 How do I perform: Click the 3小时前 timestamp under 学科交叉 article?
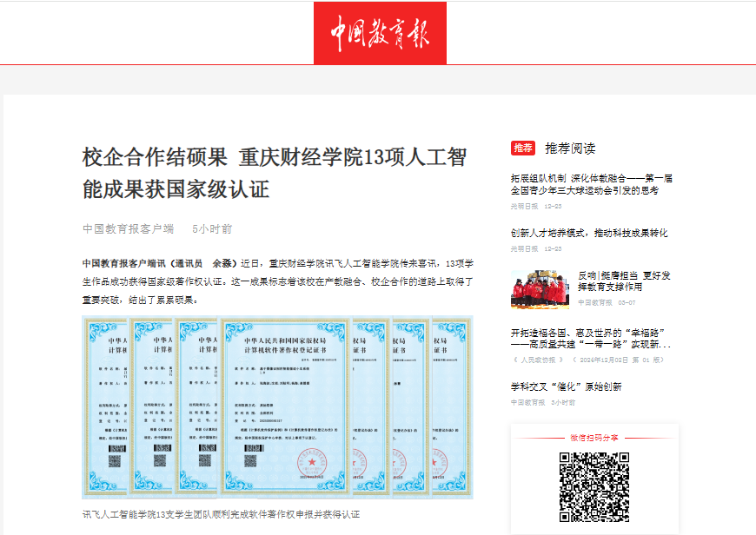[x=563, y=402]
